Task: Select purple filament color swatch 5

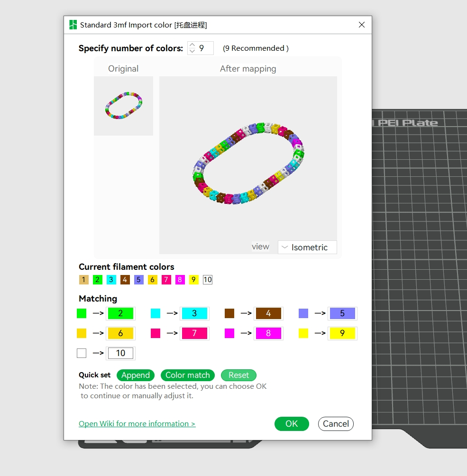Action: pyautogui.click(x=139, y=280)
